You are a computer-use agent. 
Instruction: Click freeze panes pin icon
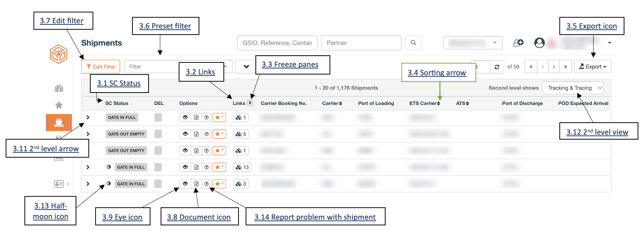coord(250,103)
